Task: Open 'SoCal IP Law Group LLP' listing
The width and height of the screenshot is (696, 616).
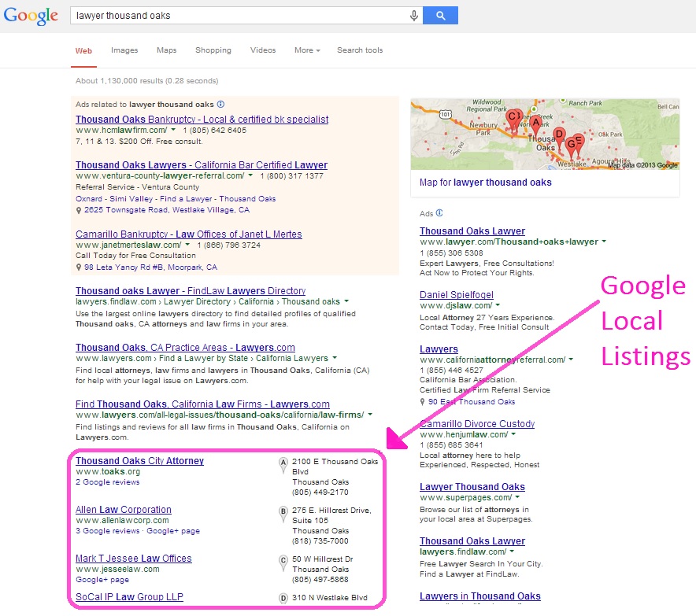Action: (129, 597)
